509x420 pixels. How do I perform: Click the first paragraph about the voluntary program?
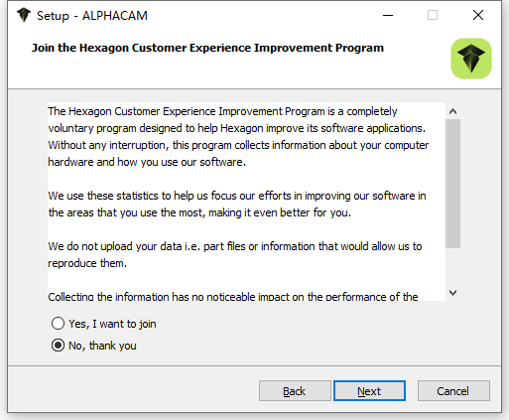click(238, 137)
